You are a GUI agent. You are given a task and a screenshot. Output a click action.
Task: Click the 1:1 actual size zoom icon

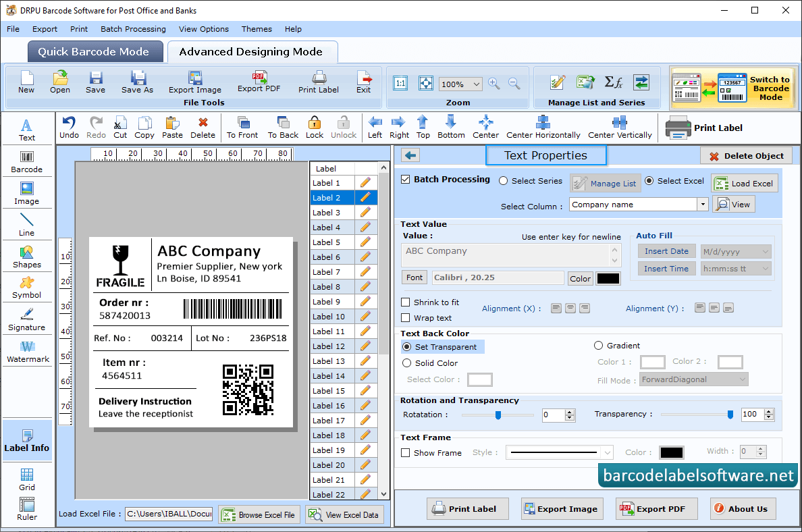[x=400, y=83]
